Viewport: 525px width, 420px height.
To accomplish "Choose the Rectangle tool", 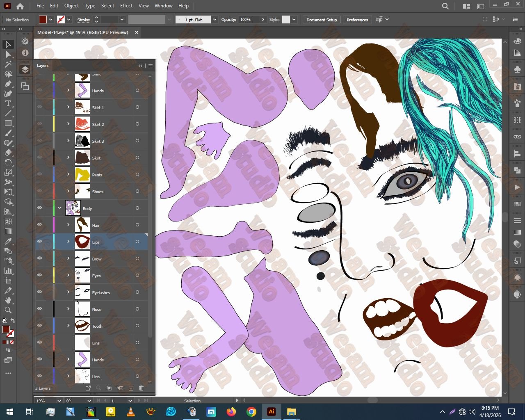I will tap(8, 123).
